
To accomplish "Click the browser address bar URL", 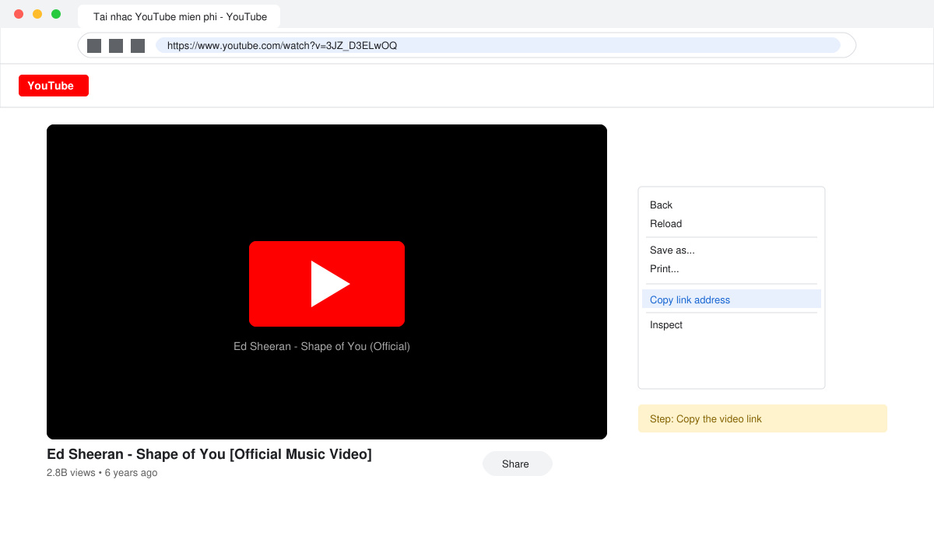I will pos(498,45).
